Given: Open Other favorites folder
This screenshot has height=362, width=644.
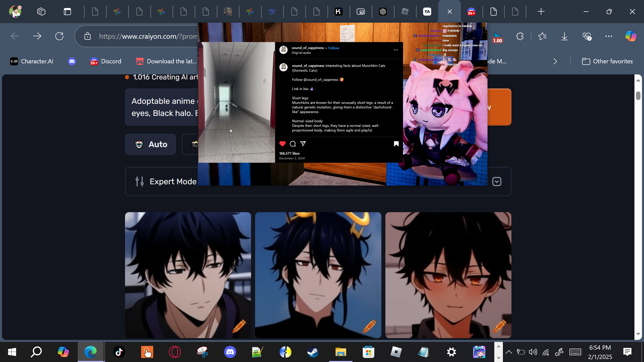Looking at the screenshot, I should point(607,61).
